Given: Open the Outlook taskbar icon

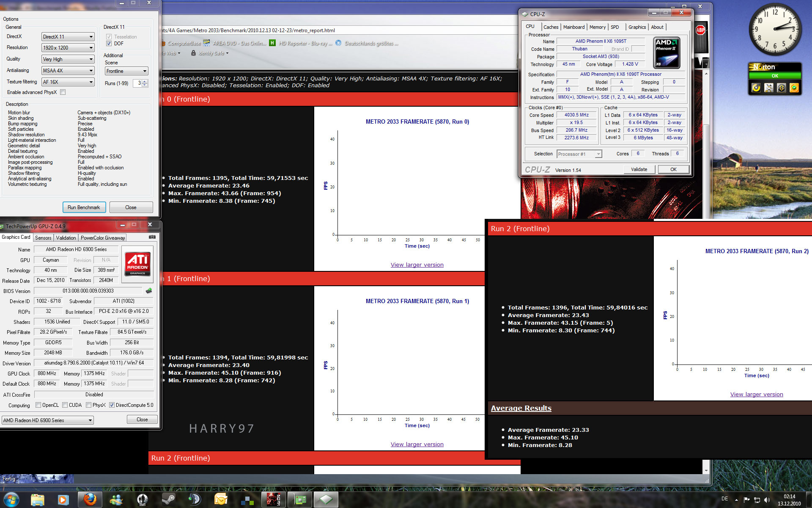Looking at the screenshot, I should [221, 500].
